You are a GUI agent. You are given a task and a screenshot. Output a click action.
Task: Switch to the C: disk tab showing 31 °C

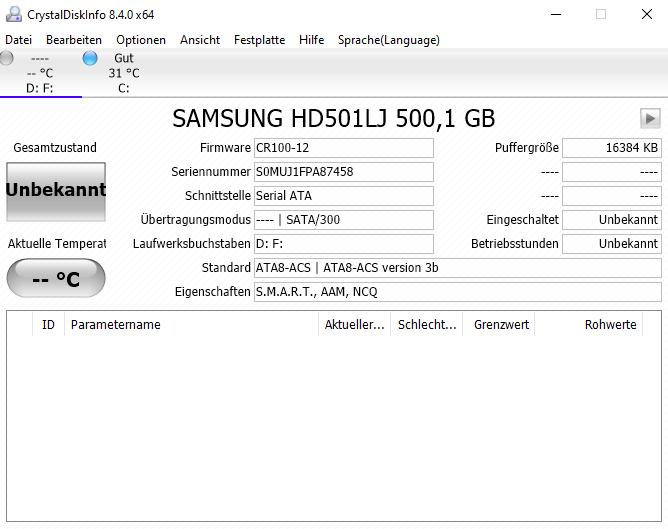(124, 73)
